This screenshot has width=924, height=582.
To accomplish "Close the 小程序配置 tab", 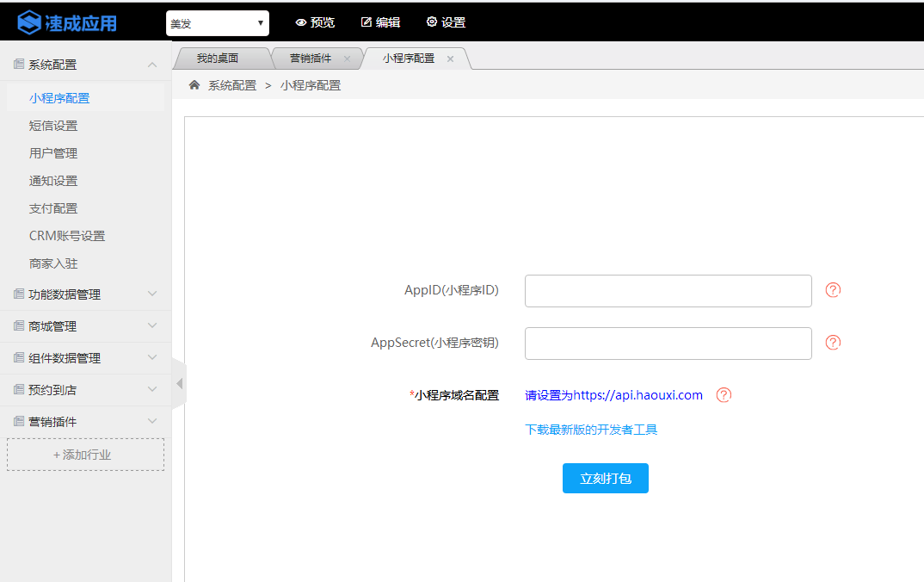I will point(450,59).
